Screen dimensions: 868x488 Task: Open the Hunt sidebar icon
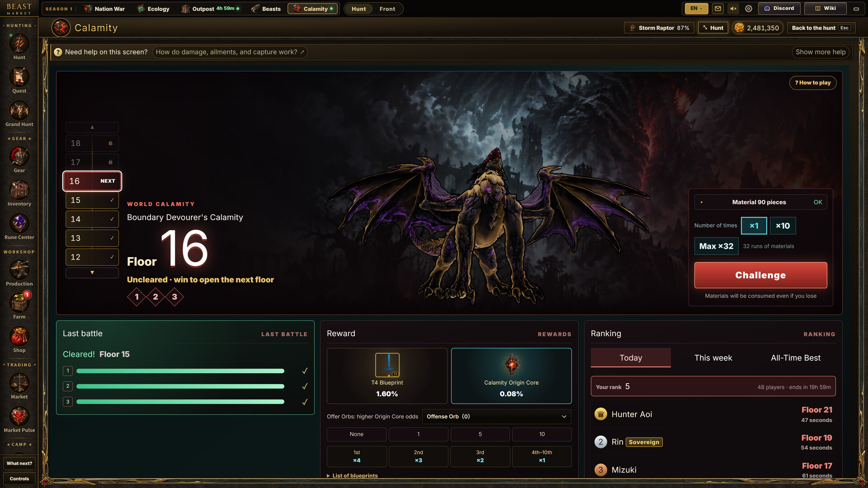click(19, 47)
